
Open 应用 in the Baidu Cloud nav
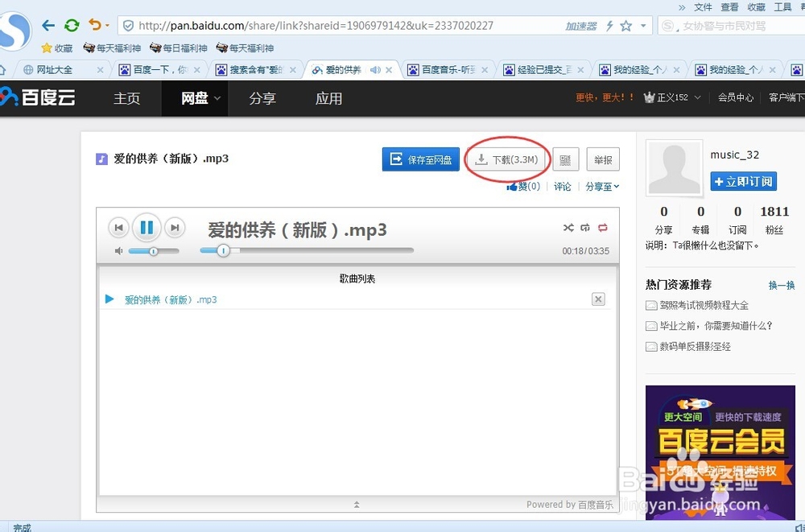(328, 98)
